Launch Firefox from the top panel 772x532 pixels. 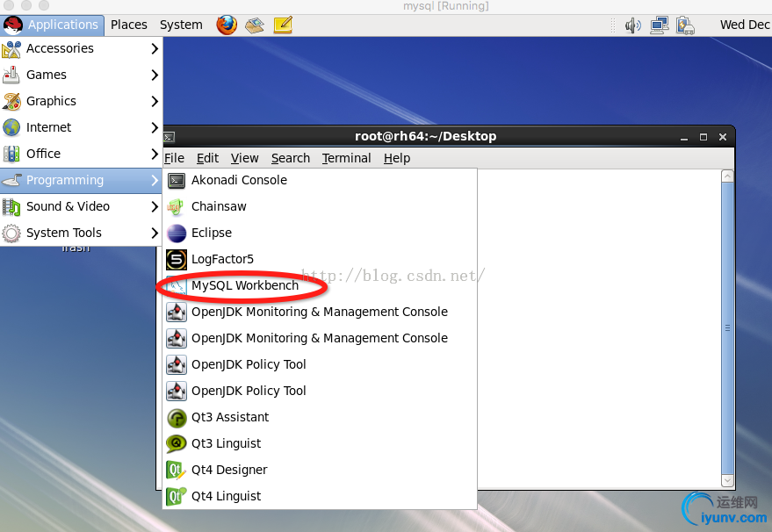click(x=227, y=25)
